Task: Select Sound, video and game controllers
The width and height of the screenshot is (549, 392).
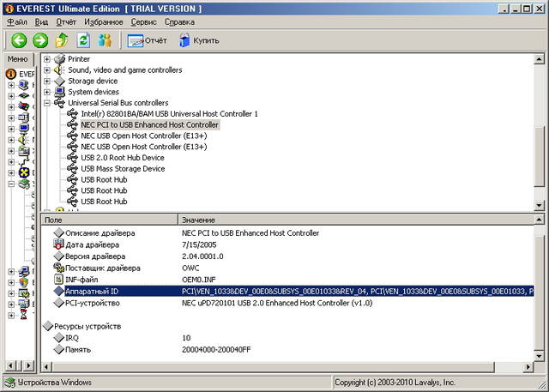Action: [x=125, y=70]
